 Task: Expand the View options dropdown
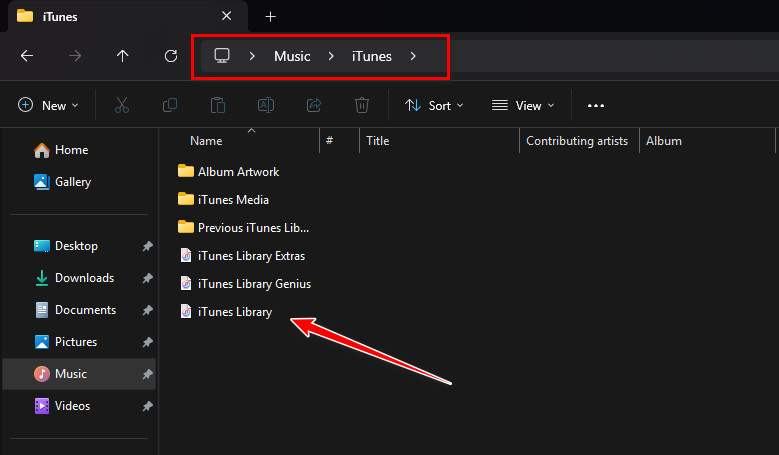tap(523, 105)
